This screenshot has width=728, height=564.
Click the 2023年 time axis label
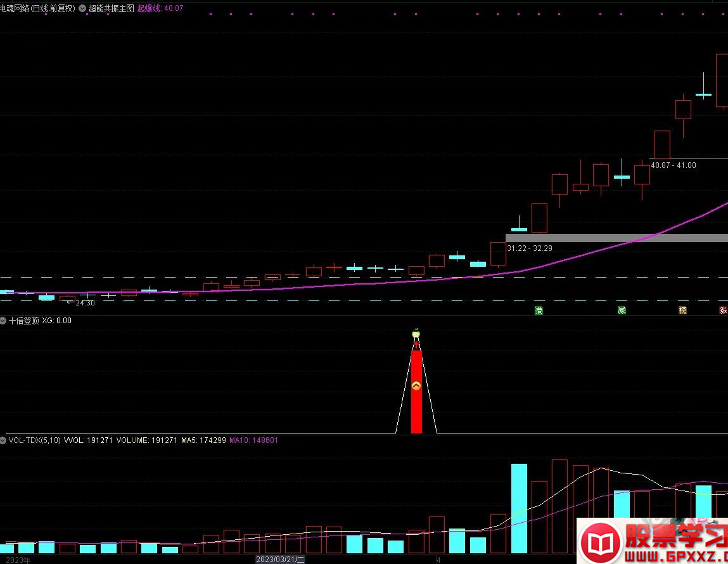tap(18, 560)
